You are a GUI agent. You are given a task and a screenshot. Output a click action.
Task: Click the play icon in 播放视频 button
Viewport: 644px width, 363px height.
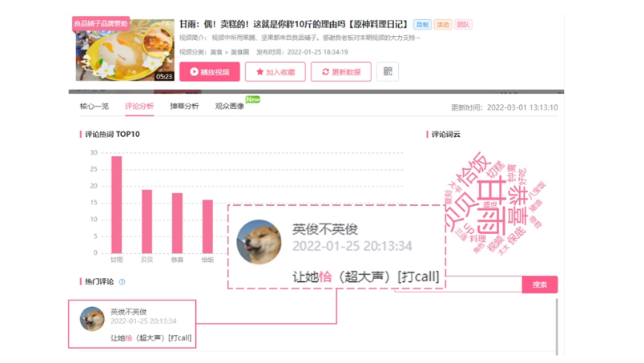pyautogui.click(x=194, y=71)
